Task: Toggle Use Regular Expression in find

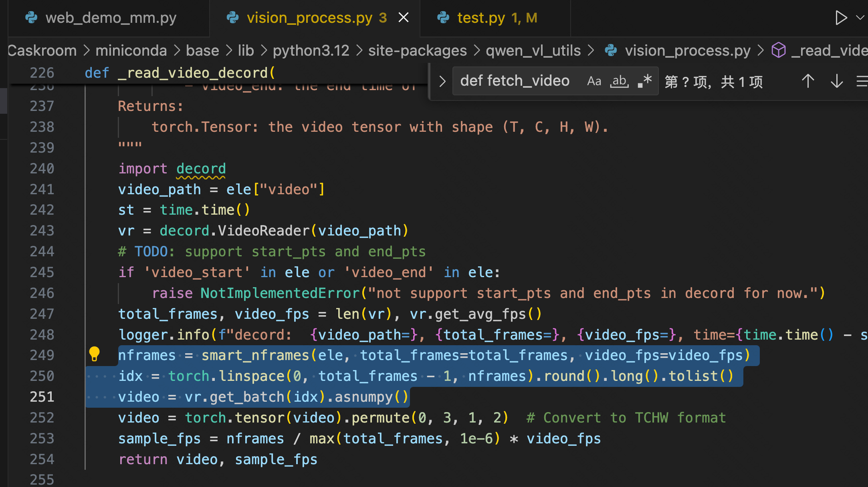Action: click(645, 81)
